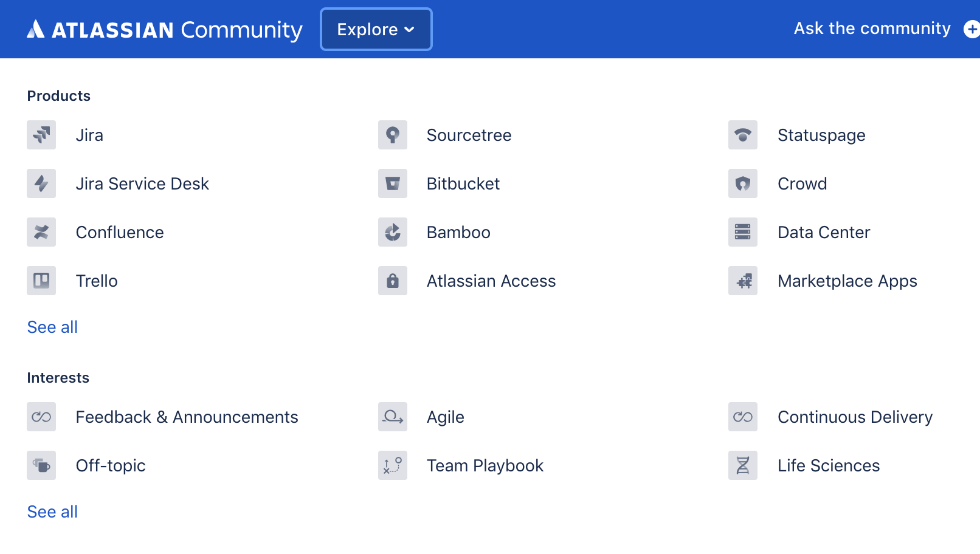Open the Sourcetree product page
The height and width of the screenshot is (554, 980).
469,135
